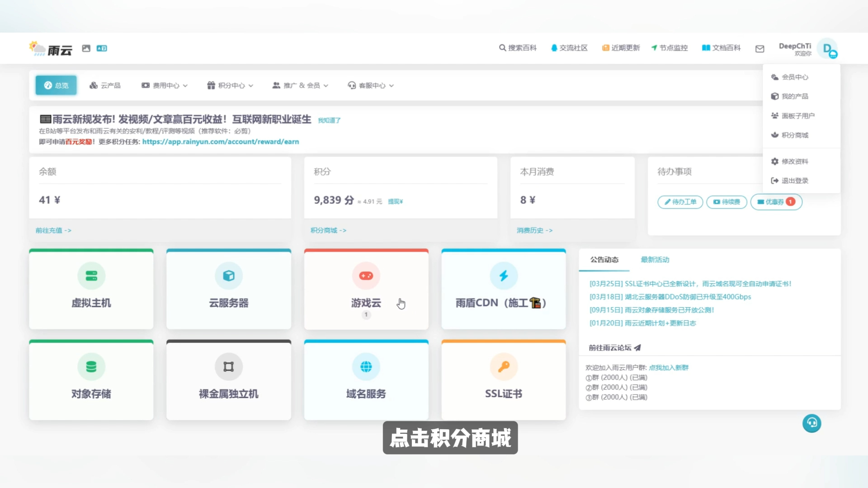Follow 消费历史 link
Viewport: 868px width, 488px height.
[535, 230]
